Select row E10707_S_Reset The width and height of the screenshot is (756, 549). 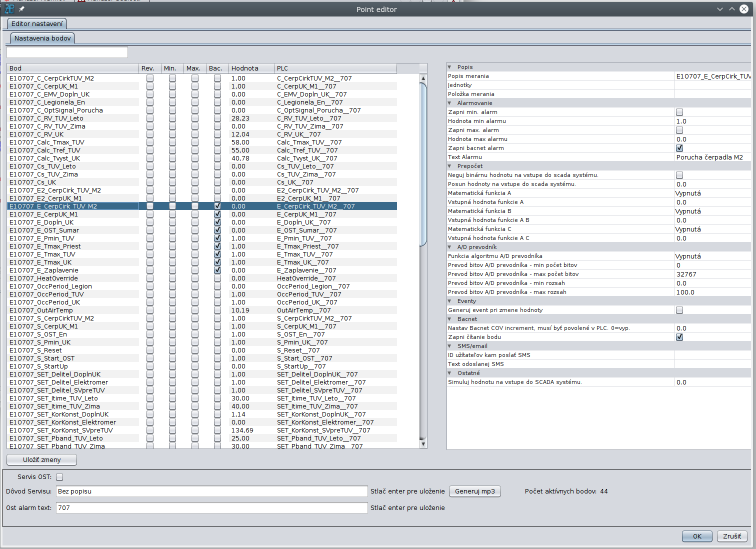click(x=202, y=350)
